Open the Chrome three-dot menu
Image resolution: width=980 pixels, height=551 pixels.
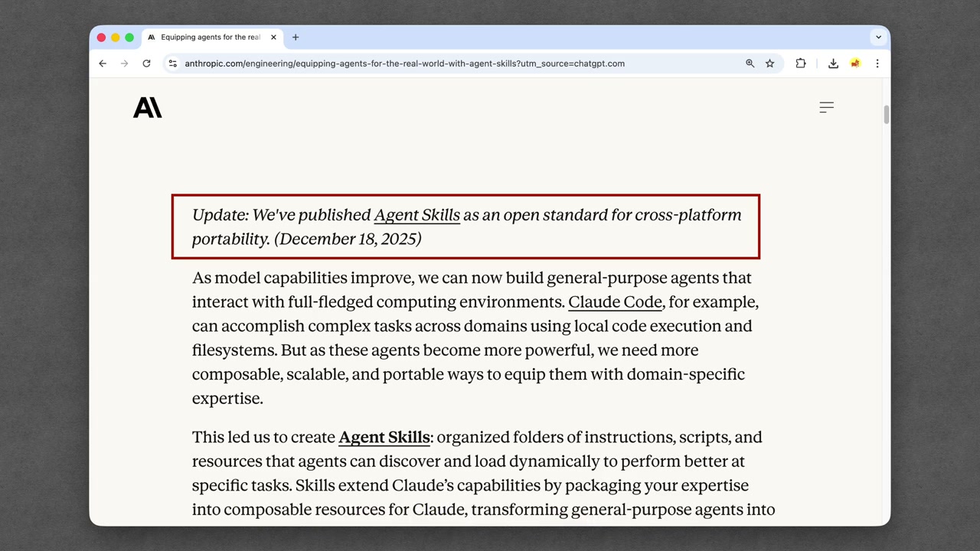[877, 64]
